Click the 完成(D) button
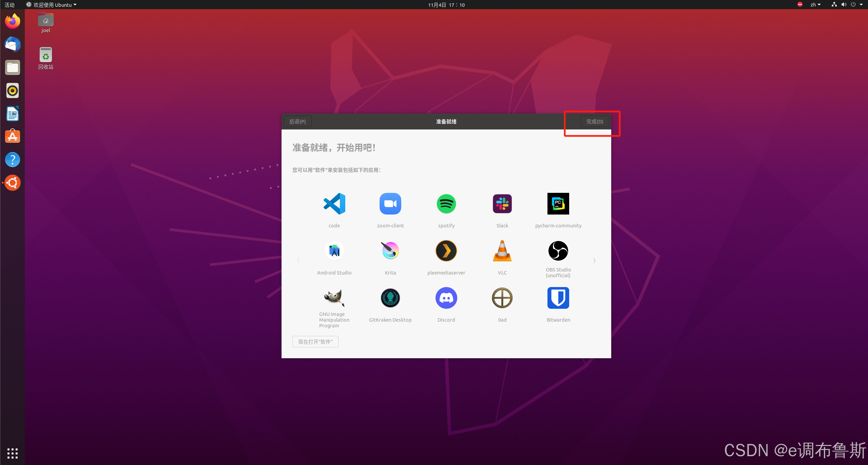The image size is (868, 465). click(595, 121)
